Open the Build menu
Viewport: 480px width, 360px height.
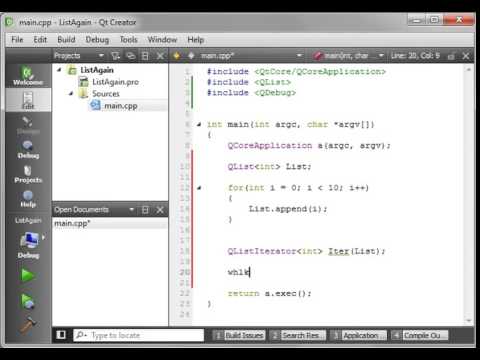66,40
